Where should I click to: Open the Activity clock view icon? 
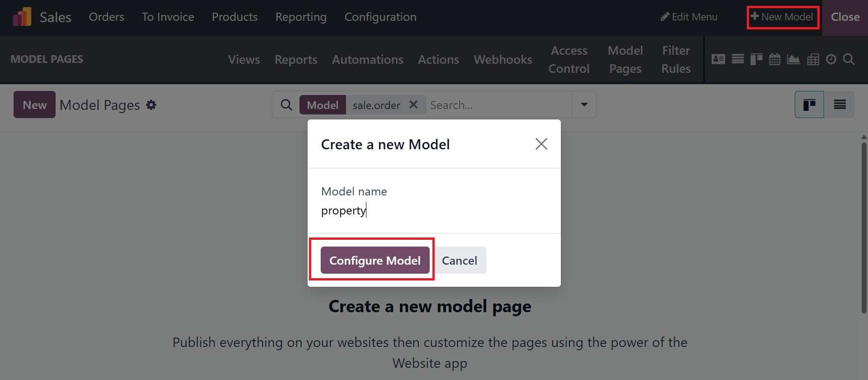[831, 59]
